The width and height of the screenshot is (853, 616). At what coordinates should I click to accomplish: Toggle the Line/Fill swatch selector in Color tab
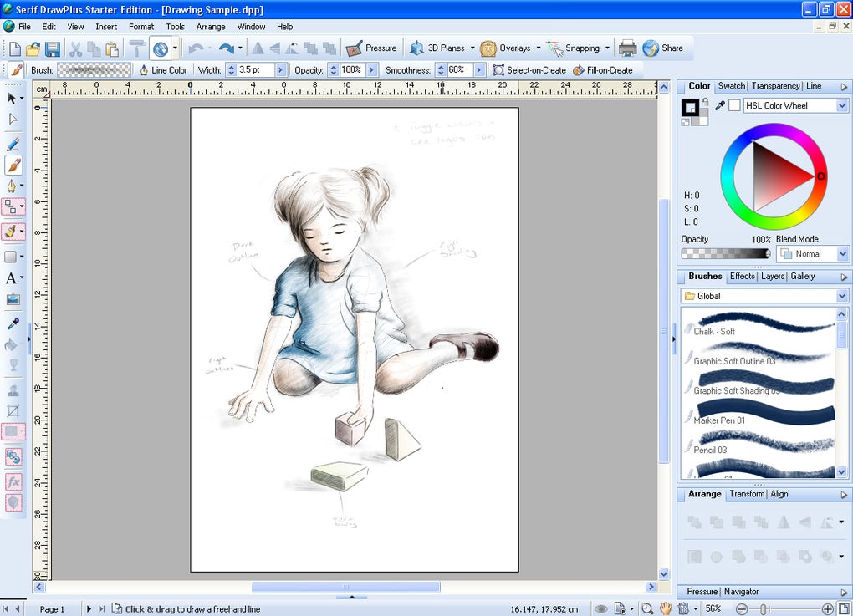(691, 108)
